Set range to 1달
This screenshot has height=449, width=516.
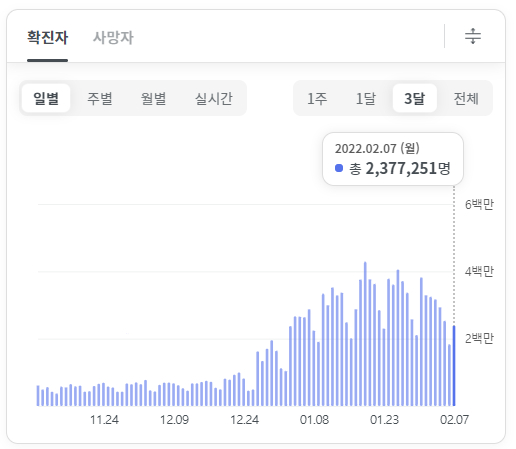point(366,98)
